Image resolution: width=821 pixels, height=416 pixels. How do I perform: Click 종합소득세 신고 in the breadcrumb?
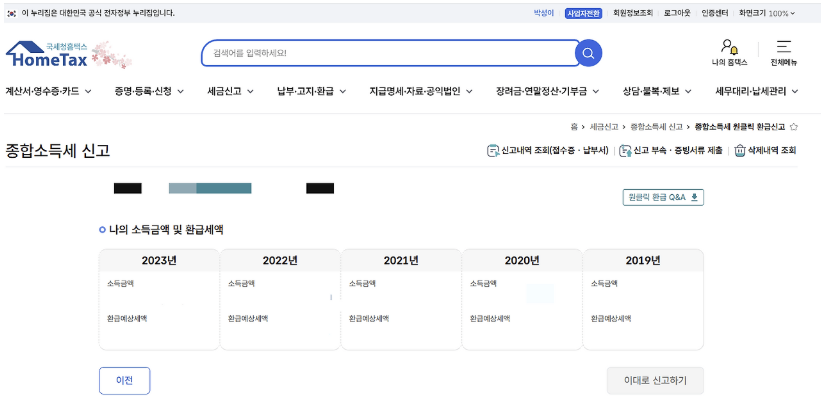656,127
